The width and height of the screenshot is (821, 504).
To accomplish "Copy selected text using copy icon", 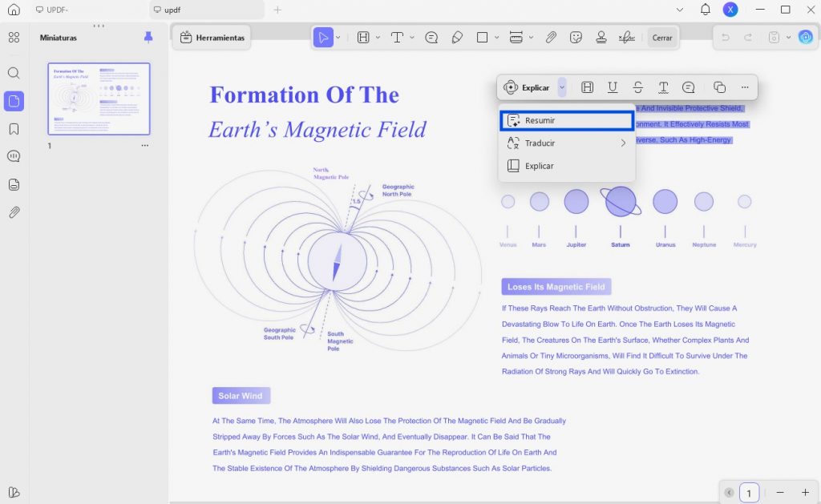I will (x=719, y=87).
